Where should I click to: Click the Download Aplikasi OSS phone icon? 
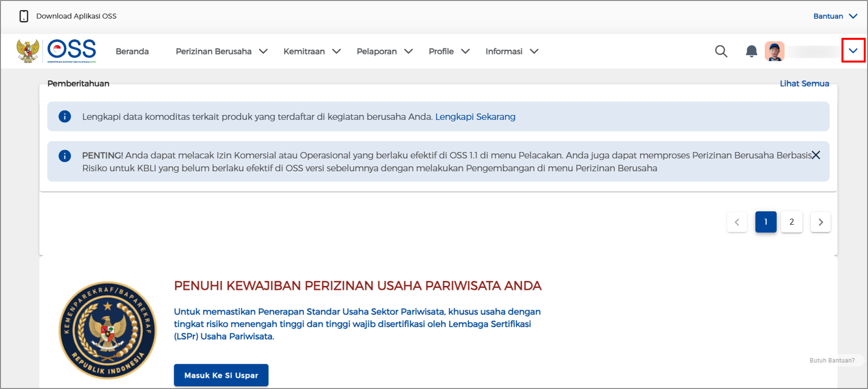(x=24, y=16)
